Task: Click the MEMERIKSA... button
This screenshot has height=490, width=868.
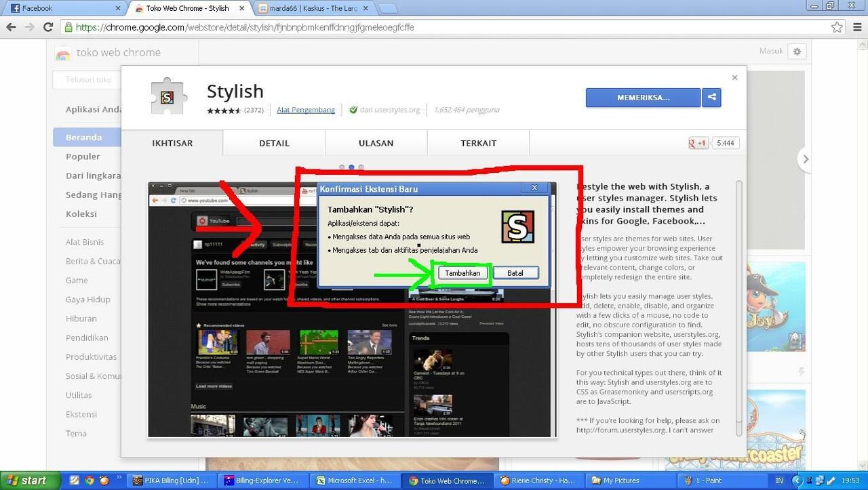Action: tap(643, 98)
